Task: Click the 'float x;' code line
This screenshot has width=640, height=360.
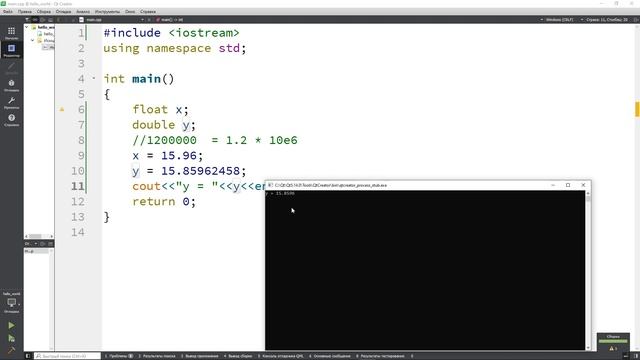Action: pyautogui.click(x=160, y=109)
